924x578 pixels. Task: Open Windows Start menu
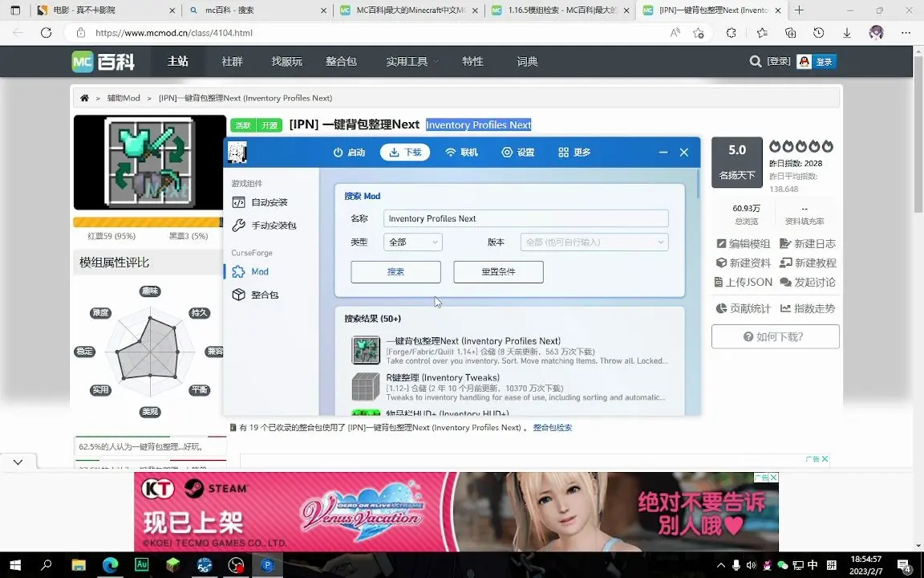tap(15, 565)
